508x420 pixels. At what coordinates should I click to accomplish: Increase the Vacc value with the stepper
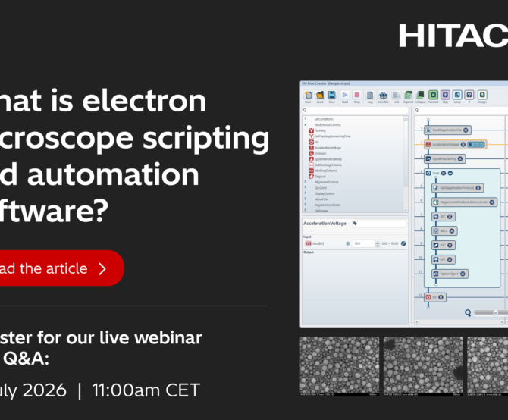(378, 242)
